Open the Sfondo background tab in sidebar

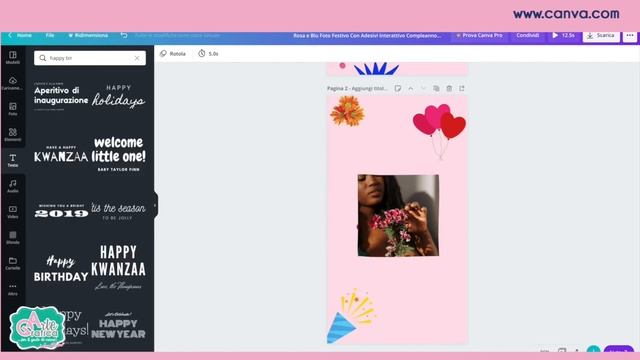point(13,238)
